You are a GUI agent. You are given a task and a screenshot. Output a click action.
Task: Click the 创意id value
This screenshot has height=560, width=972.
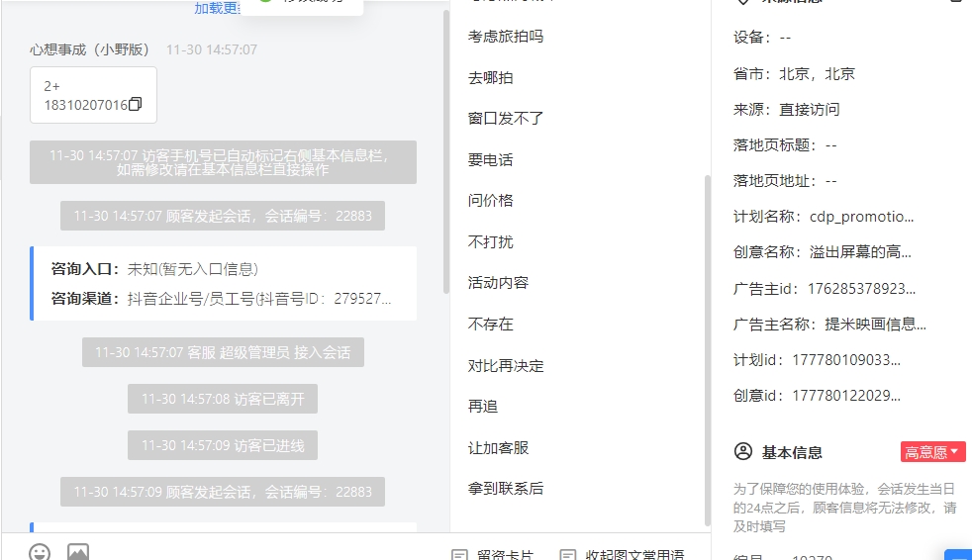point(846,396)
